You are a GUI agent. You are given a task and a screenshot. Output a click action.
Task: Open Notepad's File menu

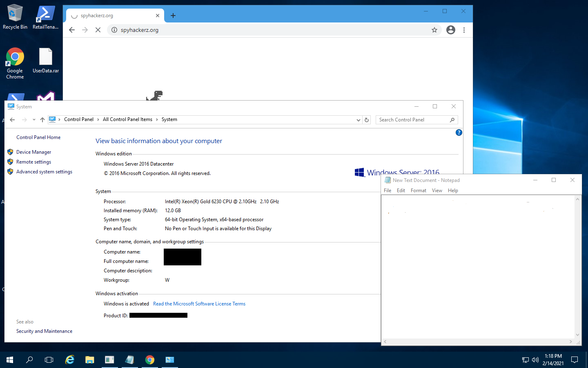388,191
